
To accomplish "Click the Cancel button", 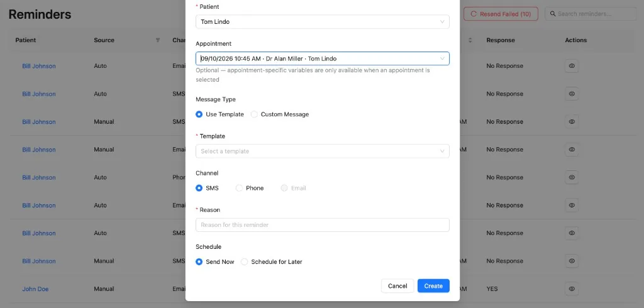I will tap(397, 286).
